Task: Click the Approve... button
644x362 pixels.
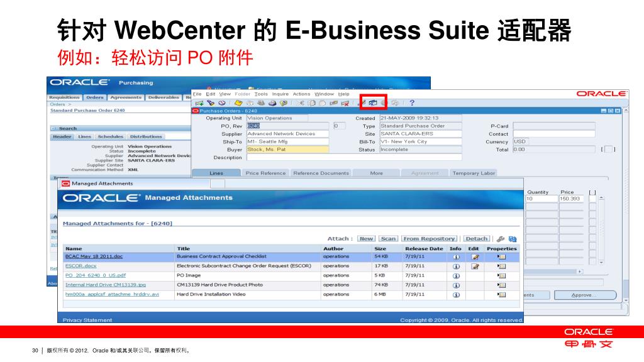Action: click(586, 295)
